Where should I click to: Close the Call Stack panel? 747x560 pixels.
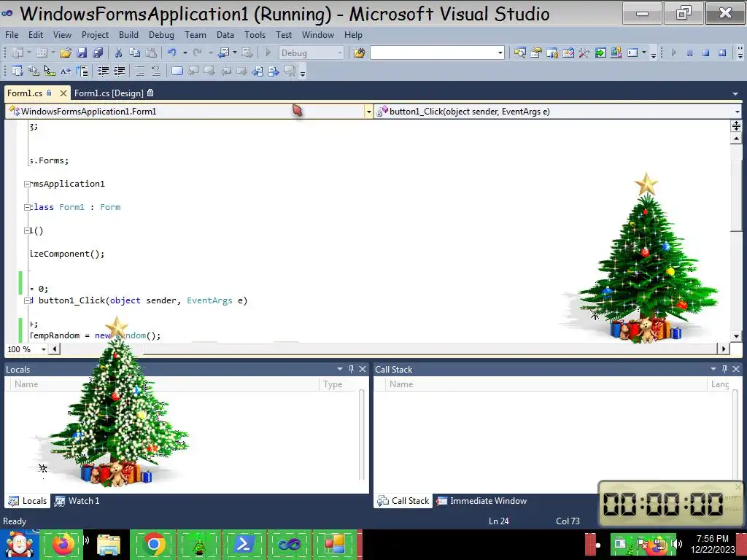point(736,369)
